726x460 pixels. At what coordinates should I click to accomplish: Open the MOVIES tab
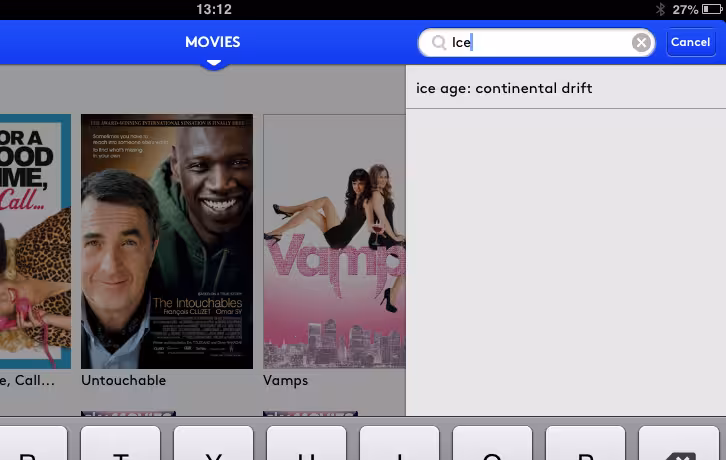coord(213,42)
